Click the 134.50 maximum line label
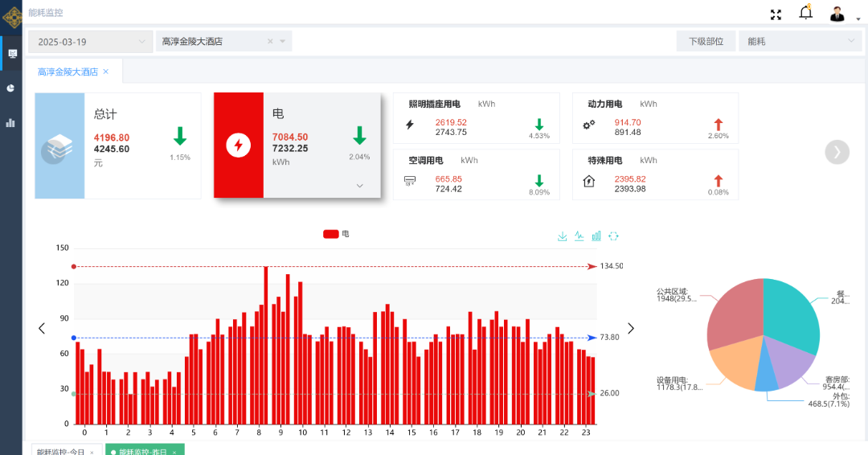 pyautogui.click(x=611, y=266)
